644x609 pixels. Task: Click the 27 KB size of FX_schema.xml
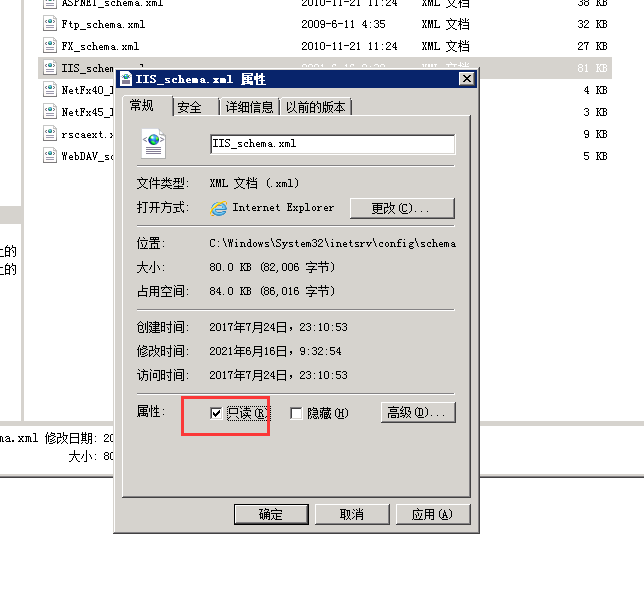[592, 46]
